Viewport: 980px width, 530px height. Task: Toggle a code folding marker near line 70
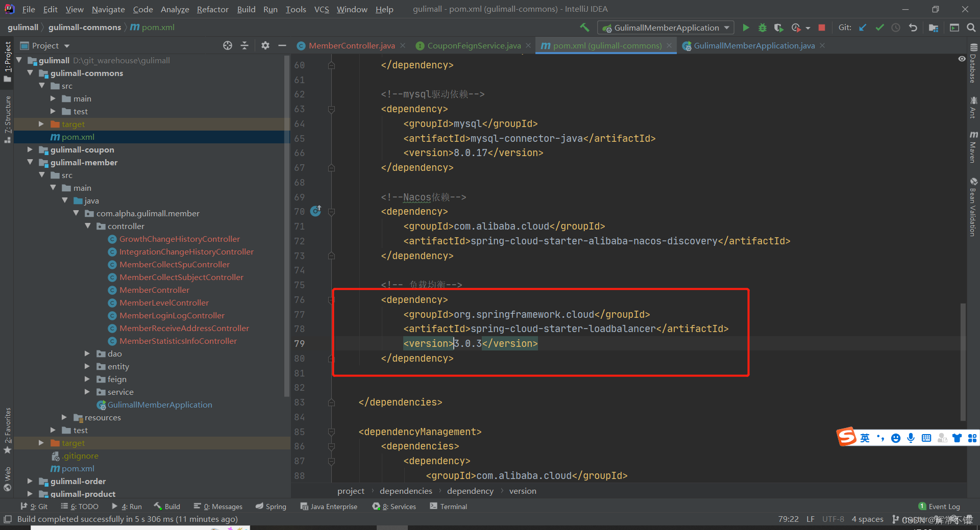(332, 211)
